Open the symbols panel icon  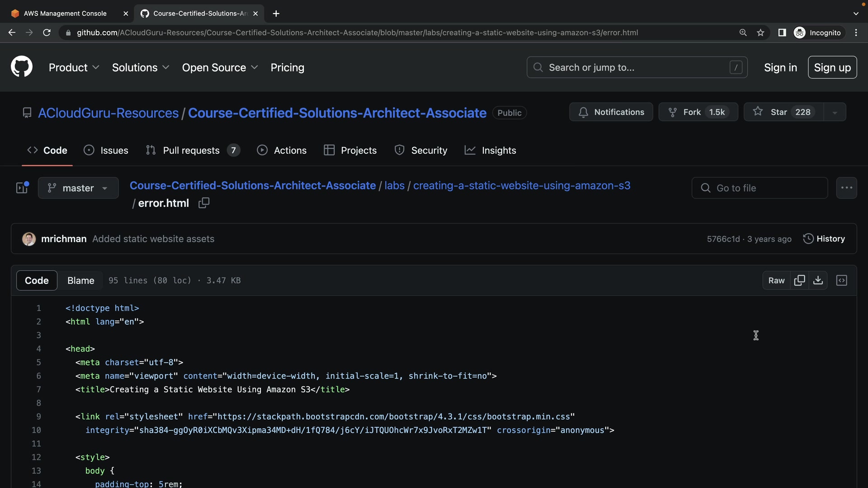point(841,281)
